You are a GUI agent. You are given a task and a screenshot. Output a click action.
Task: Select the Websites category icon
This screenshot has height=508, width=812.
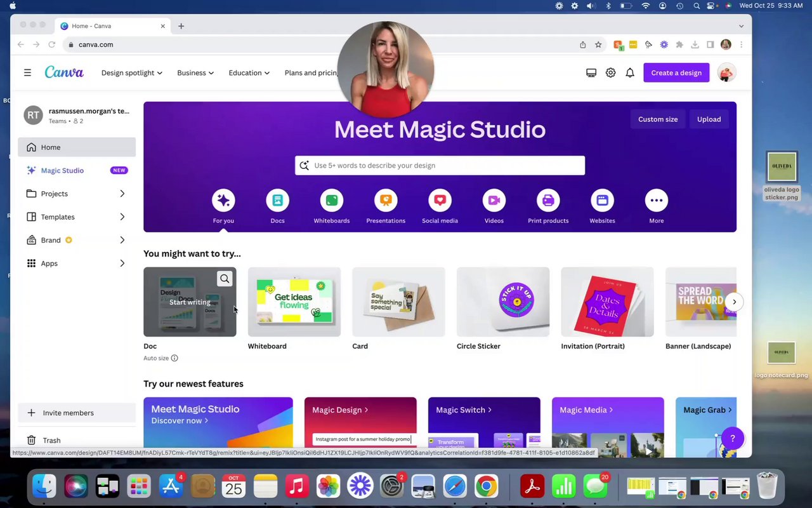(602, 200)
